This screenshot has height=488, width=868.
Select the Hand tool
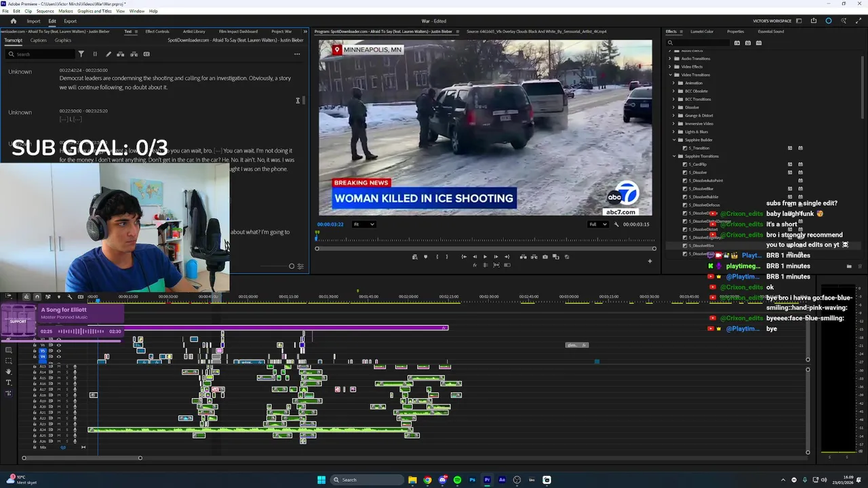point(9,371)
